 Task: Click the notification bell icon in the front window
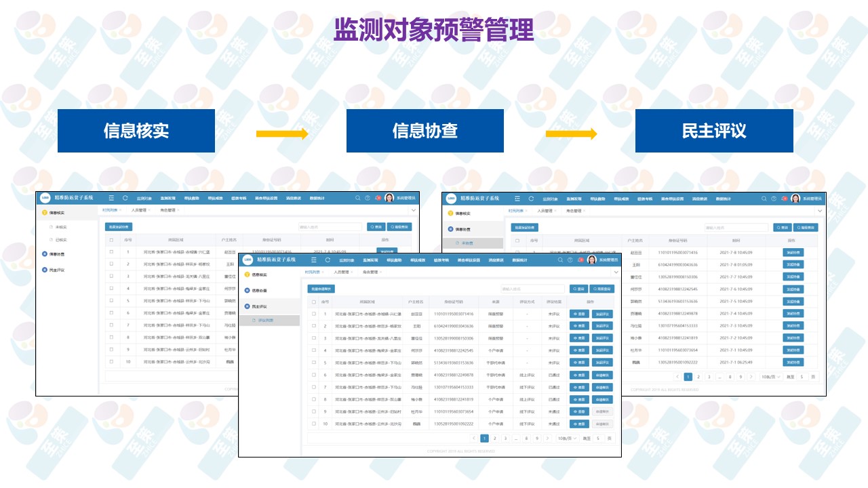click(580, 260)
